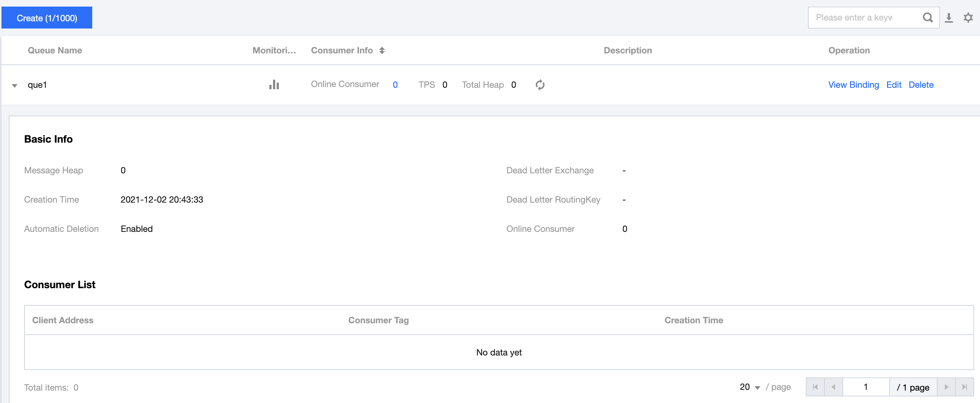Open monitoring bar chart icon for que1

click(274, 85)
